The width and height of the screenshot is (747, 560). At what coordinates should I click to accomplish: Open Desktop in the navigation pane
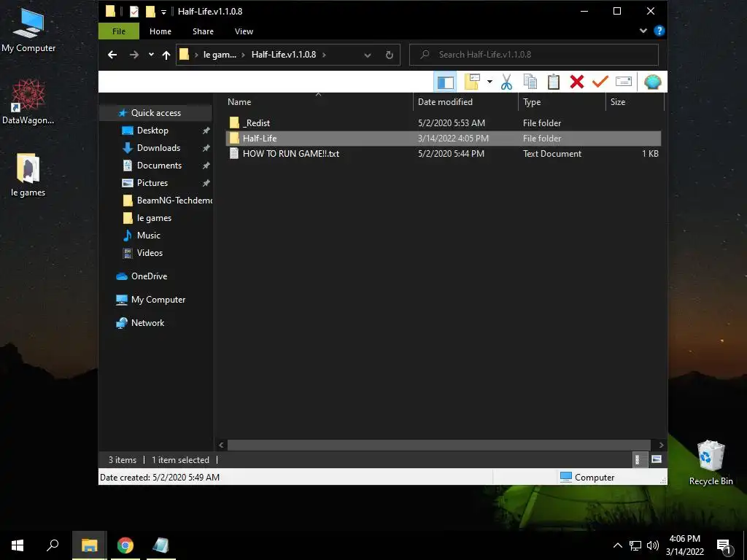coord(152,131)
